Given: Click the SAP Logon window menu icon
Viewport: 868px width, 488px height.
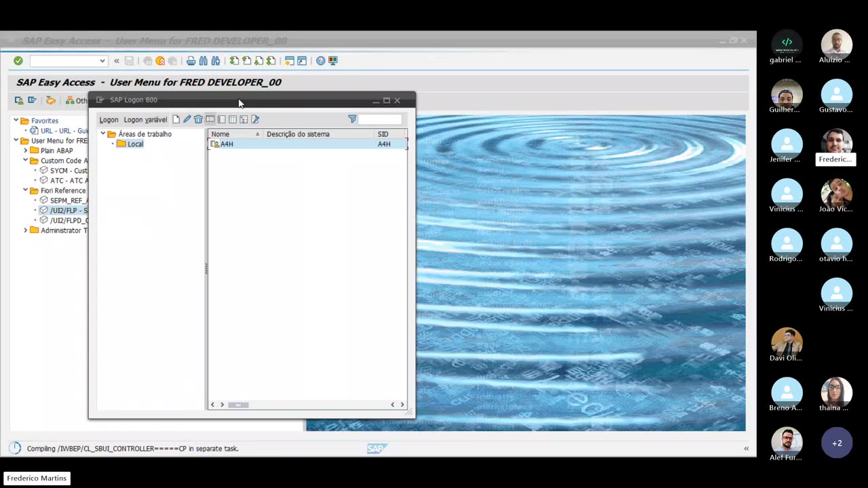Looking at the screenshot, I should click(100, 100).
